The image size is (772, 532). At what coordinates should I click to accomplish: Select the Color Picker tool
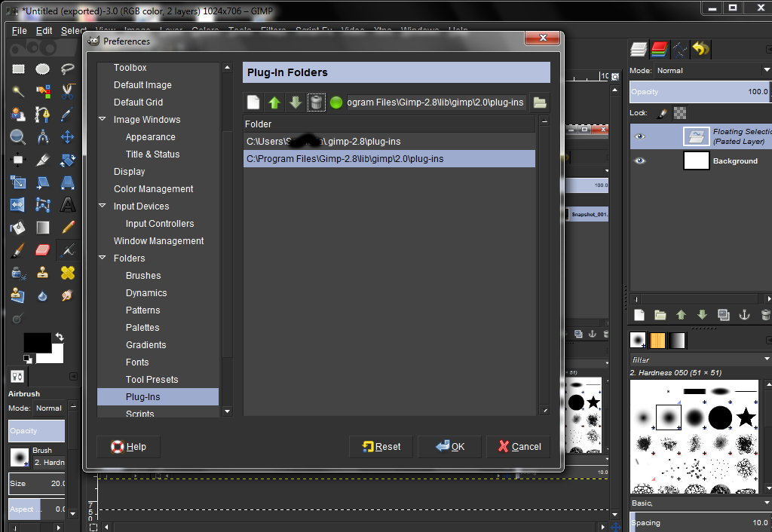[67, 115]
